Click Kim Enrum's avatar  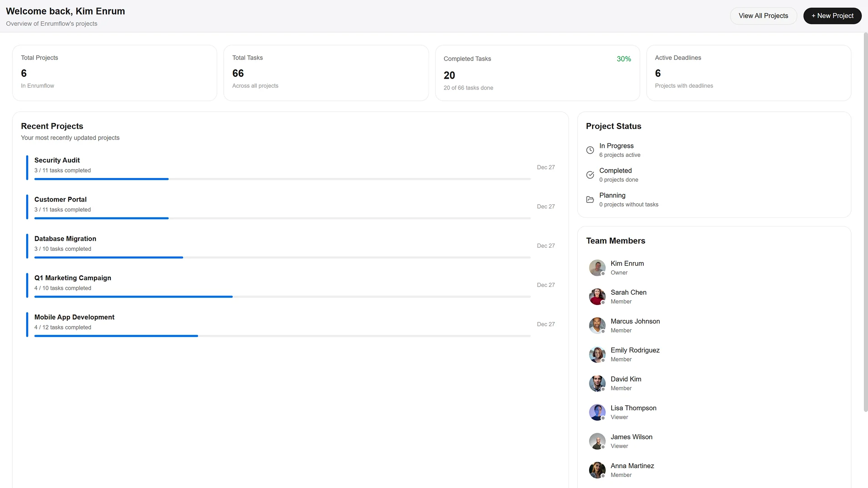pyautogui.click(x=597, y=267)
